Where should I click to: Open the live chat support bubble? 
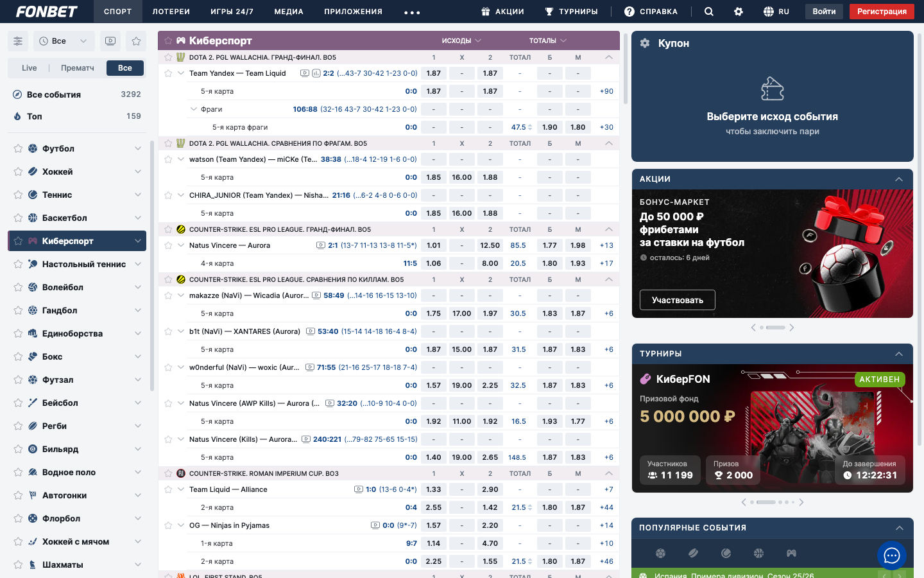(892, 556)
